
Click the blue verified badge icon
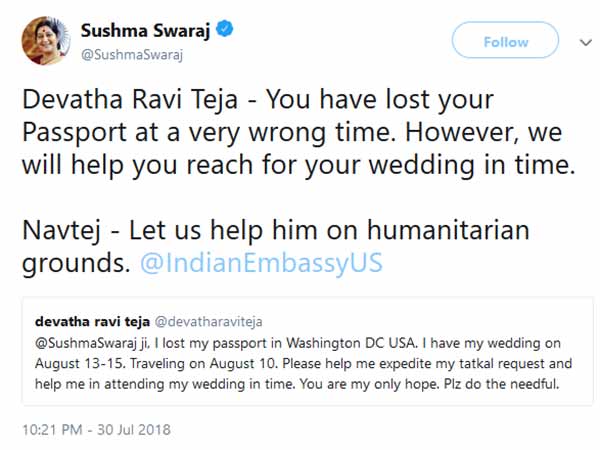[227, 30]
